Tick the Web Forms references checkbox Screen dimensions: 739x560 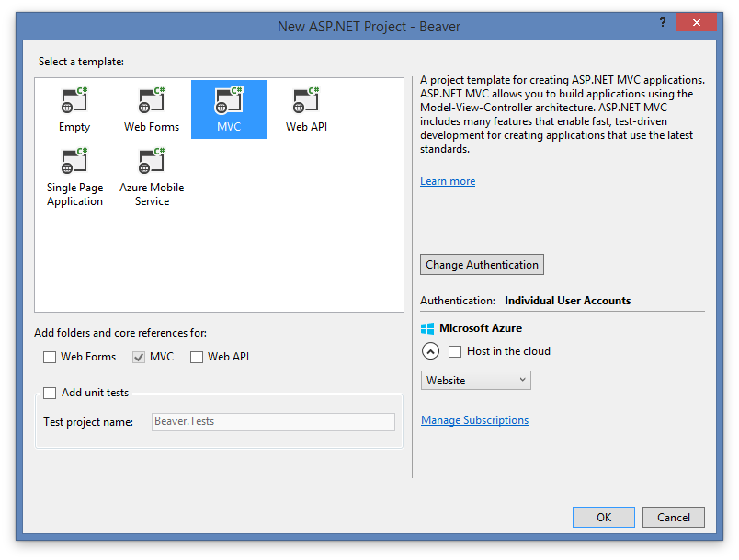[x=50, y=358]
